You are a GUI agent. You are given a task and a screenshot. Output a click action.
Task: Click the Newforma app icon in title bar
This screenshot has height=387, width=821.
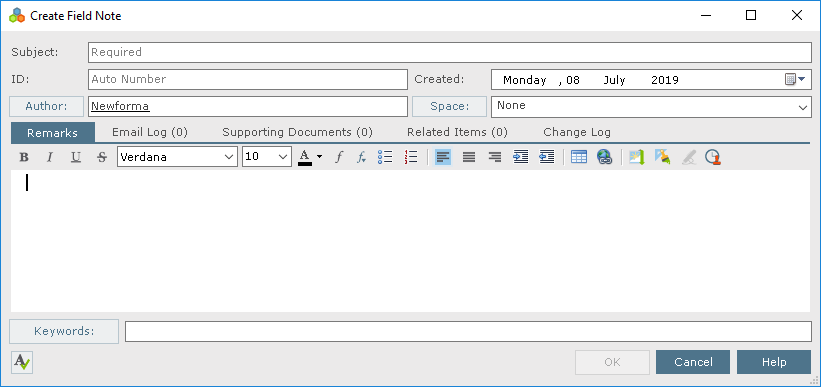pyautogui.click(x=17, y=16)
